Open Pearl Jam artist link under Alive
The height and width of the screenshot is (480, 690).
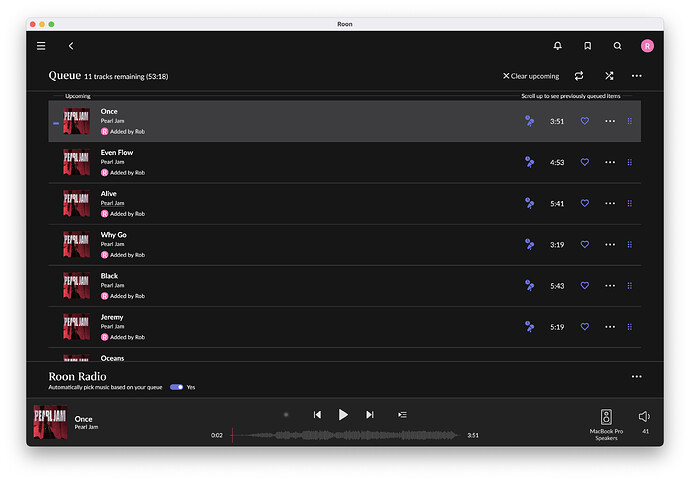point(112,203)
